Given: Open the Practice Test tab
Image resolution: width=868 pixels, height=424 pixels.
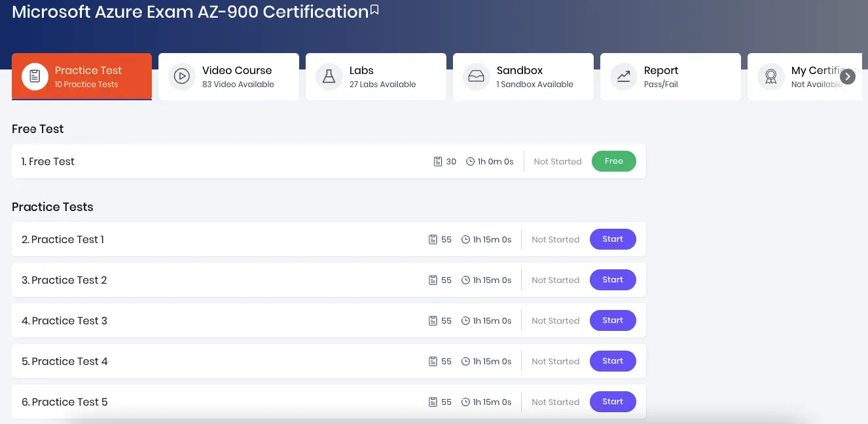Looking at the screenshot, I should pos(82,77).
